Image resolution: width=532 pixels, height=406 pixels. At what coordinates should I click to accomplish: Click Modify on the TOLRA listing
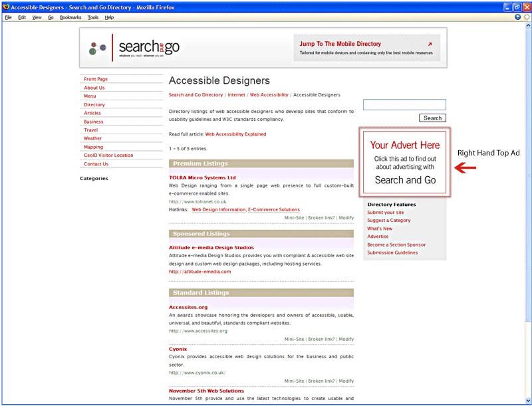pos(346,218)
